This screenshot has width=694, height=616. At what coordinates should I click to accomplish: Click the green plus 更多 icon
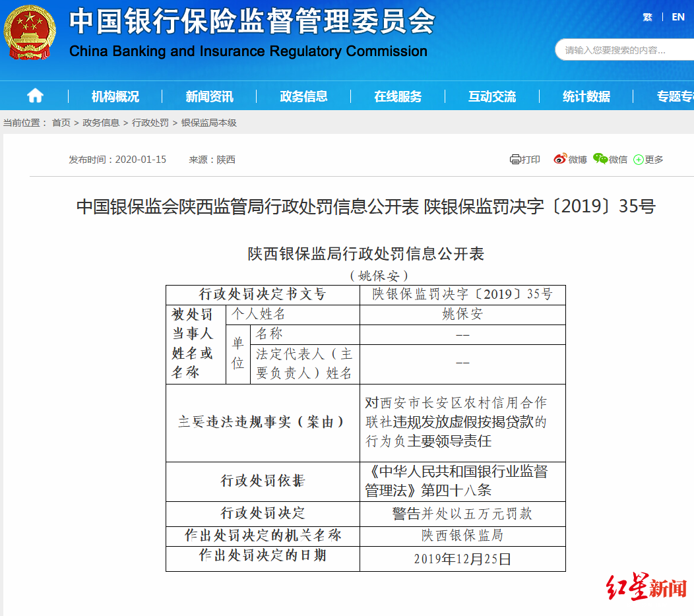coord(638,160)
